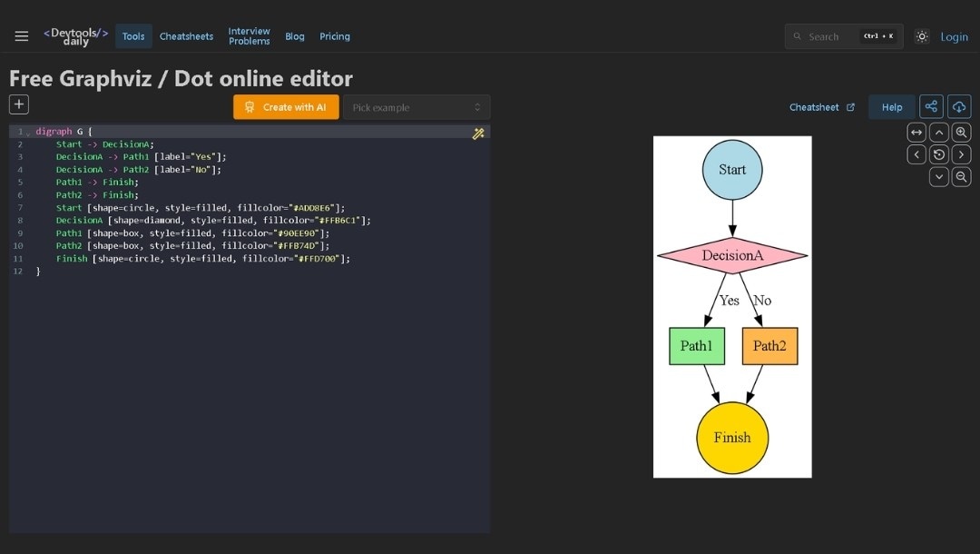
Task: Open the Pick example dropdown
Action: [x=416, y=107]
